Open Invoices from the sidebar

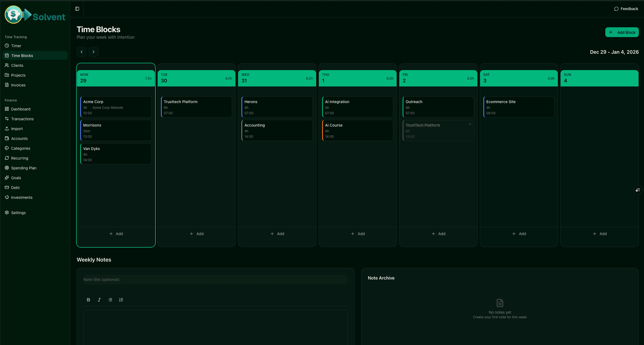click(x=18, y=85)
